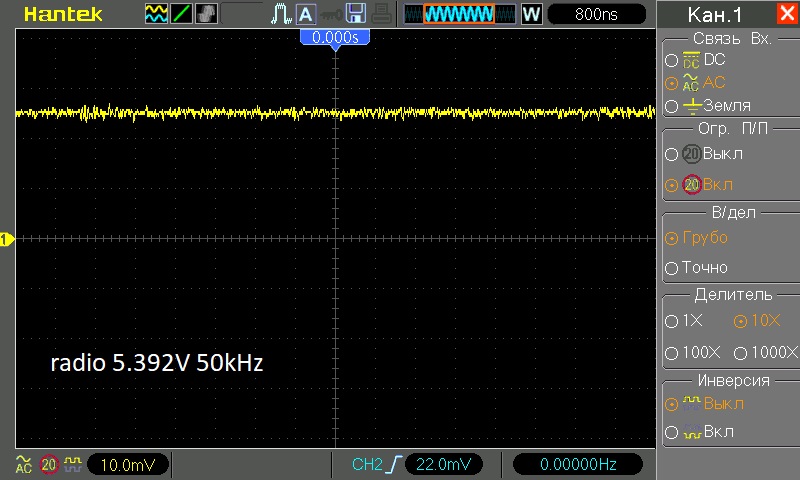The width and height of the screenshot is (800, 480).
Task: Click the key lock icon
Action: coord(331,15)
